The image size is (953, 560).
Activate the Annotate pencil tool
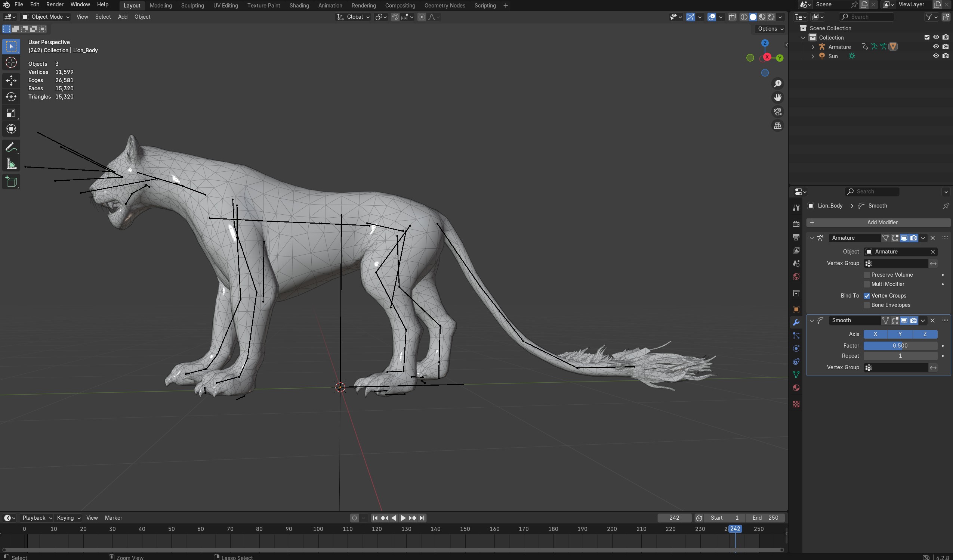11,147
